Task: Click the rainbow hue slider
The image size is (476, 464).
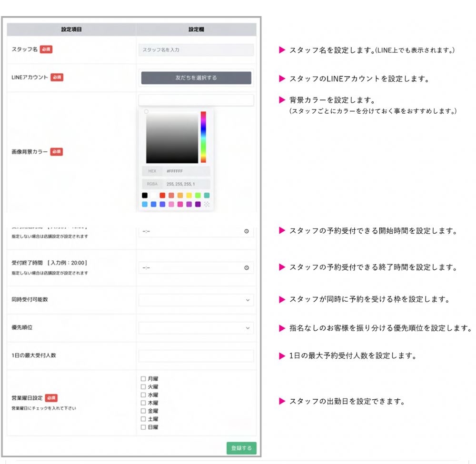Action: tap(203, 137)
